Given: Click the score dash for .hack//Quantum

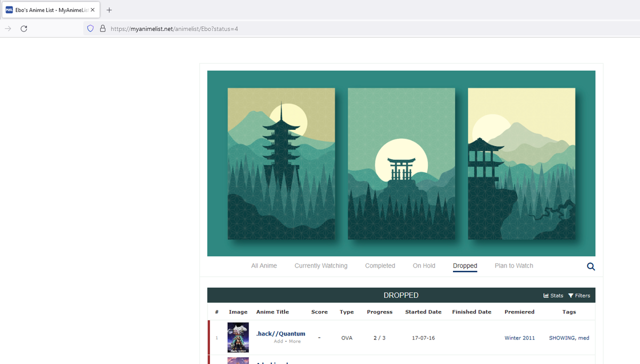Looking at the screenshot, I should coord(319,337).
